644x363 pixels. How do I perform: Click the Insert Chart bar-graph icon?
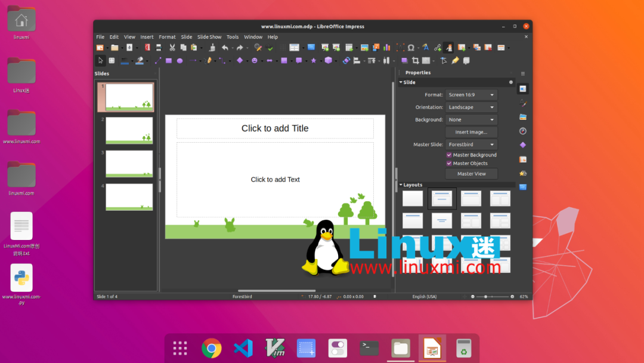(386, 48)
